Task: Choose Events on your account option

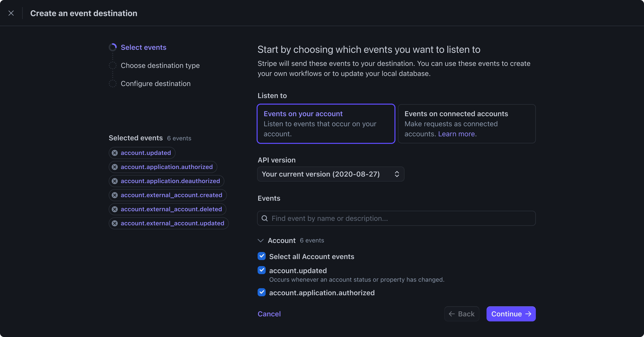Action: (326, 124)
